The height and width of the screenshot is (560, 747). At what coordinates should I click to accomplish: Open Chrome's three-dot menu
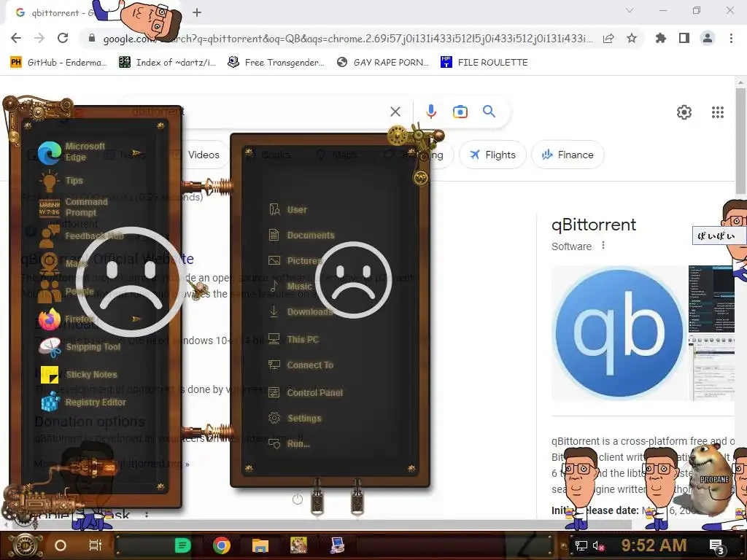(x=731, y=38)
